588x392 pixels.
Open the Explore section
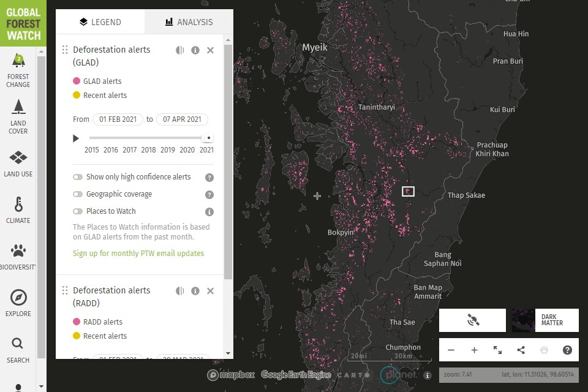tap(18, 303)
